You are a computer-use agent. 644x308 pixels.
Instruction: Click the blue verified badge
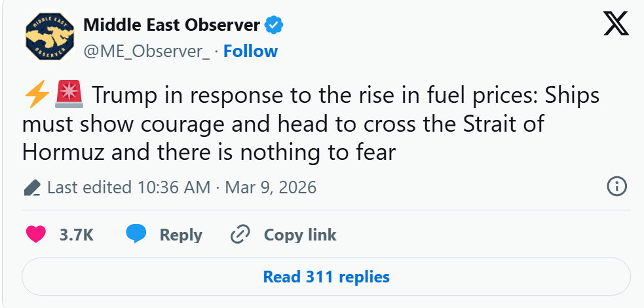coord(274,26)
